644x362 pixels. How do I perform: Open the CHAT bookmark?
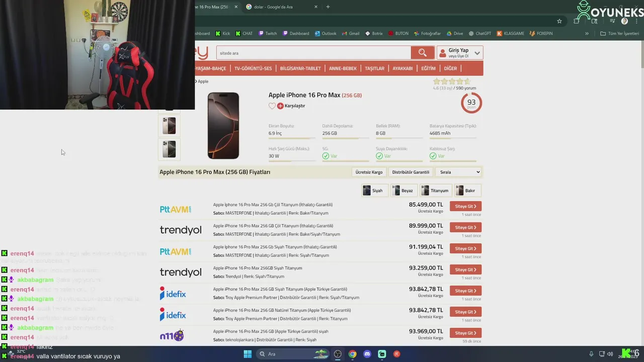coord(244,34)
